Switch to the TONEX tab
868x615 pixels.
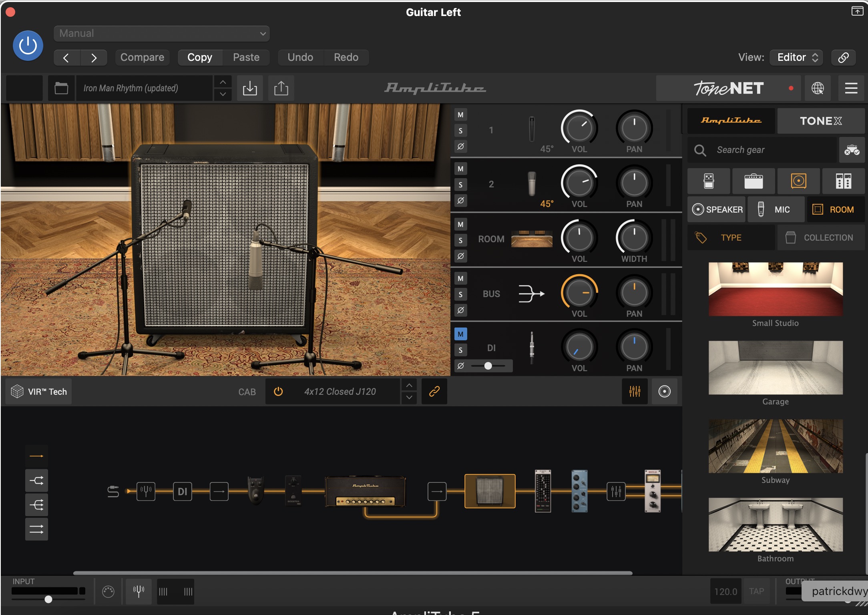click(x=821, y=121)
